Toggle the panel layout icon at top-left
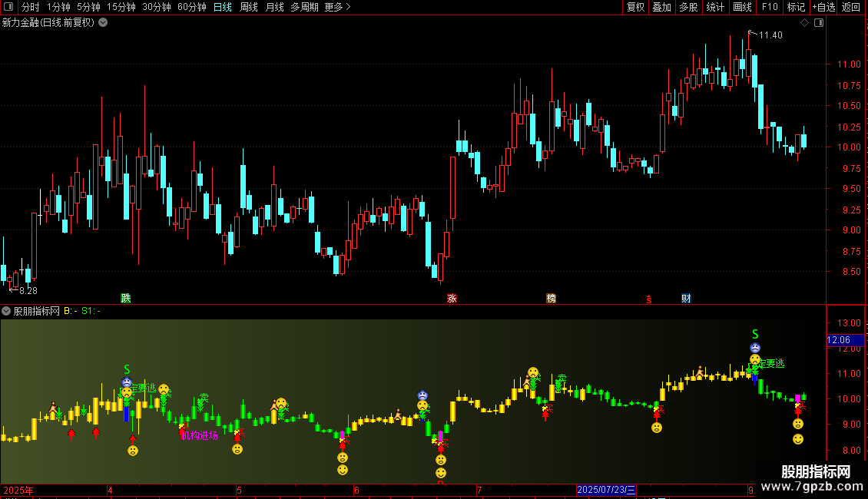The width and height of the screenshot is (868, 499). (x=8, y=7)
